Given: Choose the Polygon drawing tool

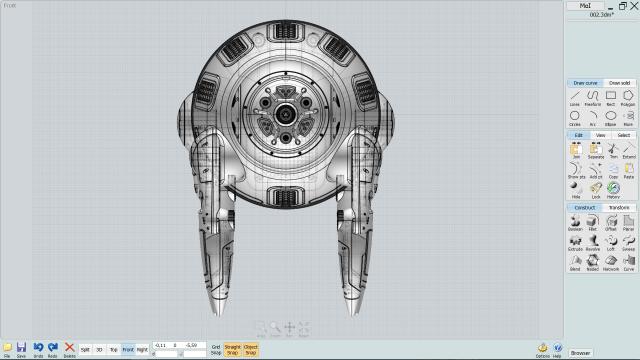Looking at the screenshot, I should (x=628, y=98).
